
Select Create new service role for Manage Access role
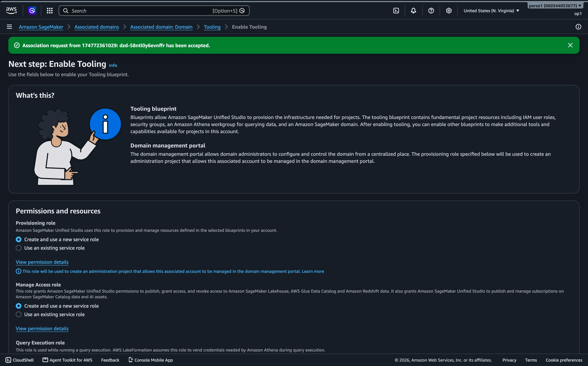pos(19,306)
